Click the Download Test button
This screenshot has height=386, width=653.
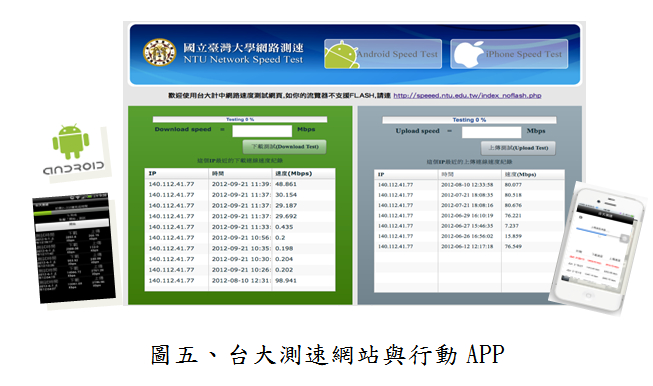click(x=284, y=147)
